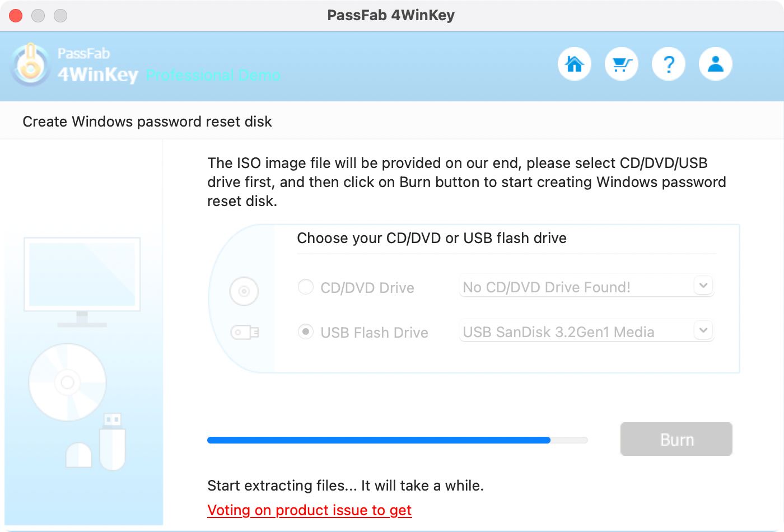This screenshot has width=784, height=532.
Task: Open the Help question mark icon
Action: 669,64
